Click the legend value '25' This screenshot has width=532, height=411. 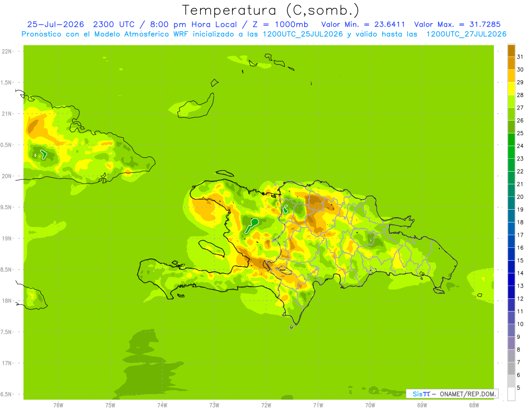[x=520, y=133]
